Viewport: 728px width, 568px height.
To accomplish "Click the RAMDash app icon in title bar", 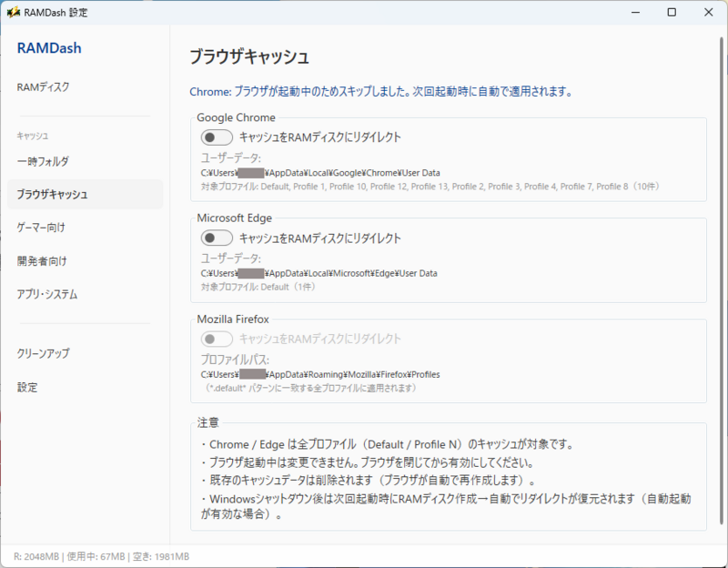I will 13,12.
